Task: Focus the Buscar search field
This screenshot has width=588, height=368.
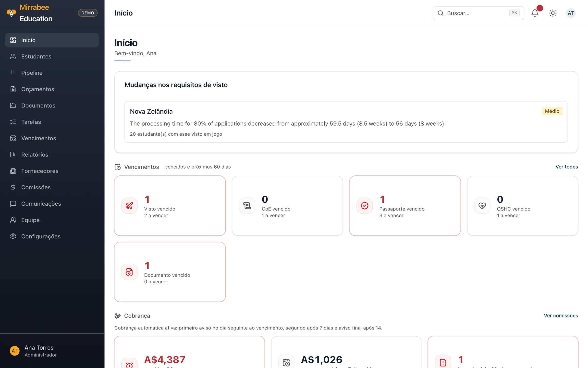Action: (x=478, y=13)
